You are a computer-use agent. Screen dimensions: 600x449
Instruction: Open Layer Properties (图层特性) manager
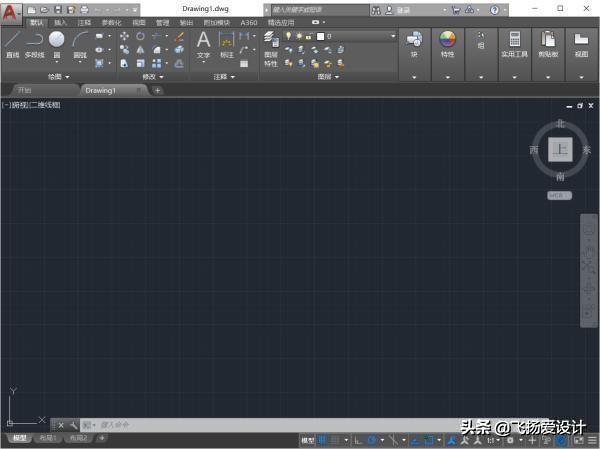click(271, 49)
